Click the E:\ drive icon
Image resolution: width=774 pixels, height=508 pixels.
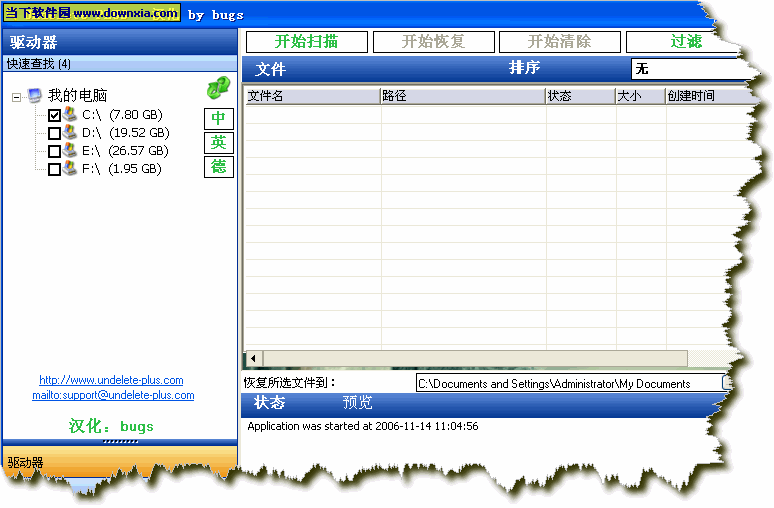pos(70,150)
